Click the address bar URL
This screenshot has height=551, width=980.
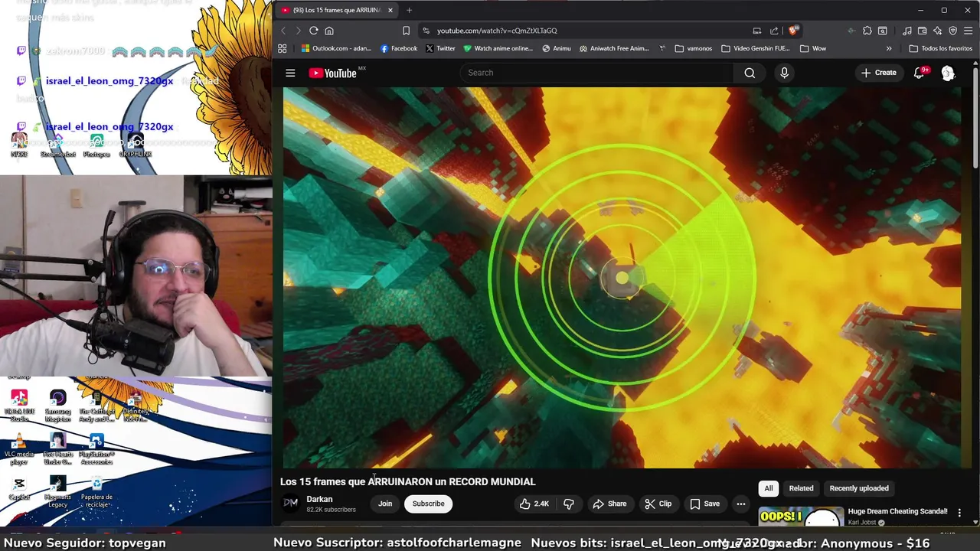click(497, 31)
